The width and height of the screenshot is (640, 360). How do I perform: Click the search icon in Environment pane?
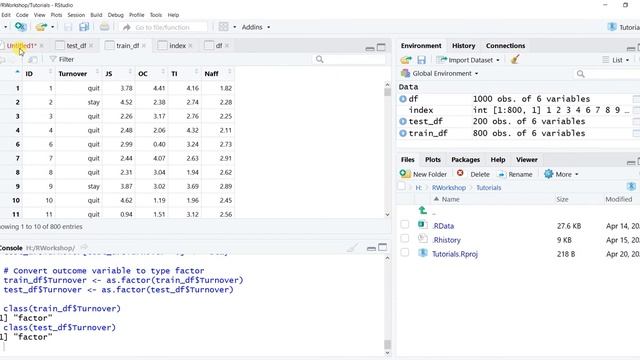click(580, 74)
